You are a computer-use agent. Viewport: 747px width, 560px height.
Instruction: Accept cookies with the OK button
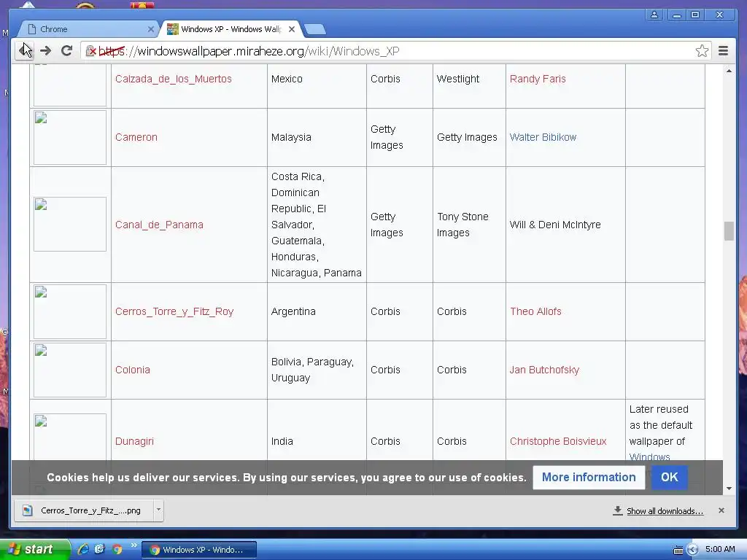pyautogui.click(x=670, y=477)
